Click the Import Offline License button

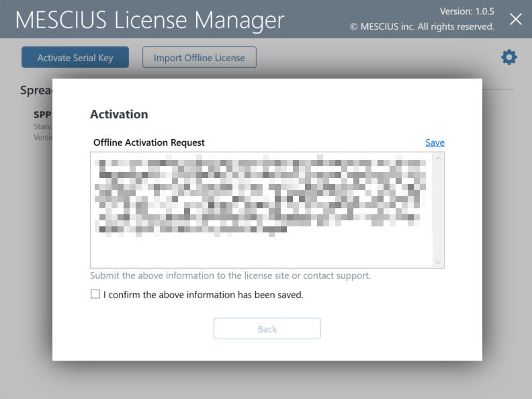click(199, 58)
